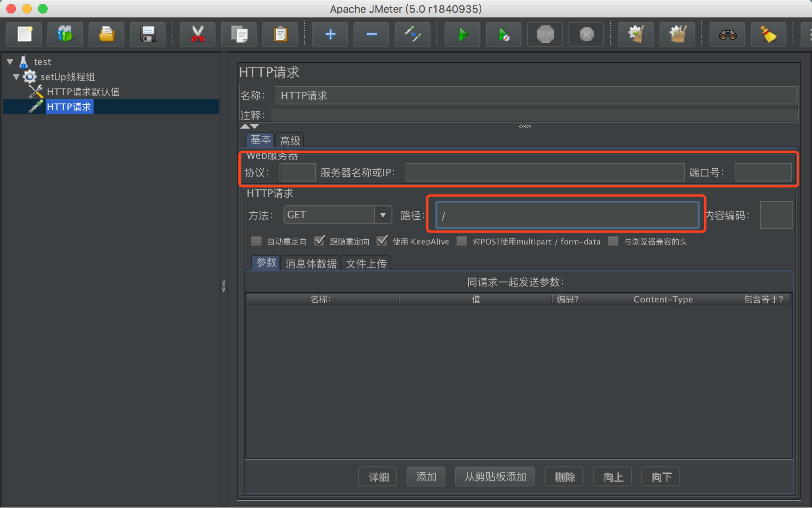The width and height of the screenshot is (812, 508).
Task: Select the 文件上传 tab
Action: [x=366, y=264]
